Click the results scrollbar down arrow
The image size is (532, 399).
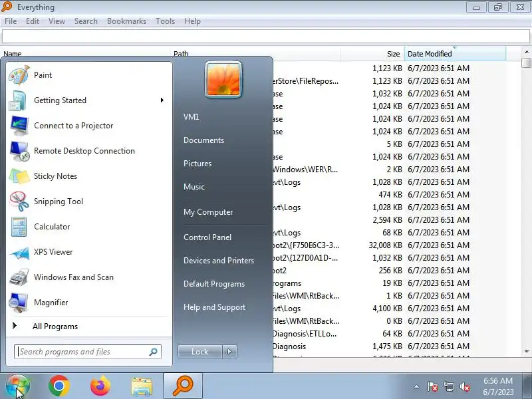point(527,352)
